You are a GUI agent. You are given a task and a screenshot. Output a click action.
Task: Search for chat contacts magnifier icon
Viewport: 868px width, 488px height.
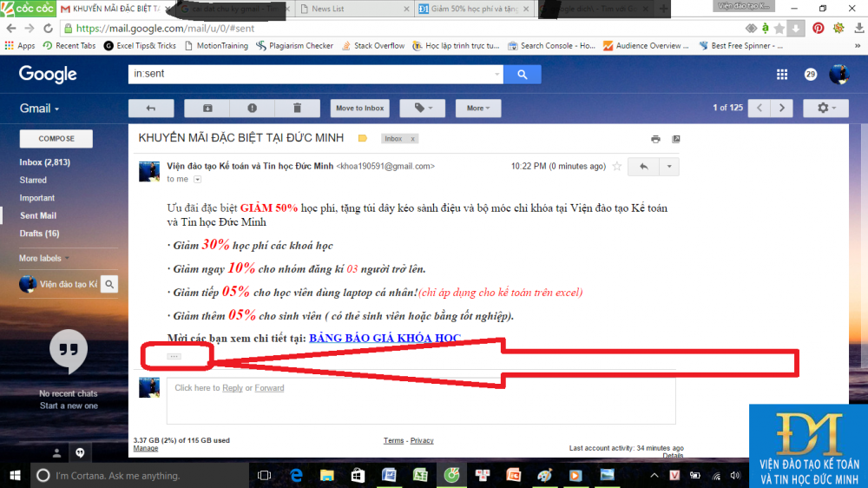pyautogui.click(x=109, y=284)
